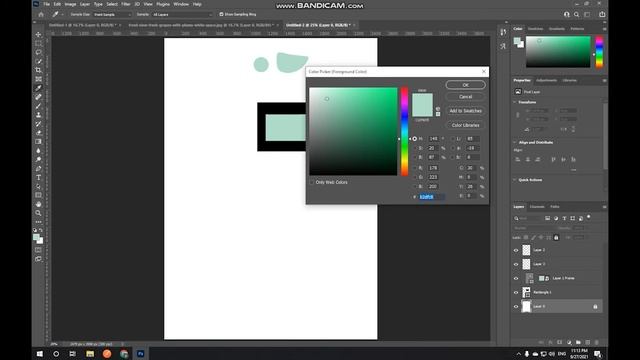Select the Blur tool

pos(38,151)
